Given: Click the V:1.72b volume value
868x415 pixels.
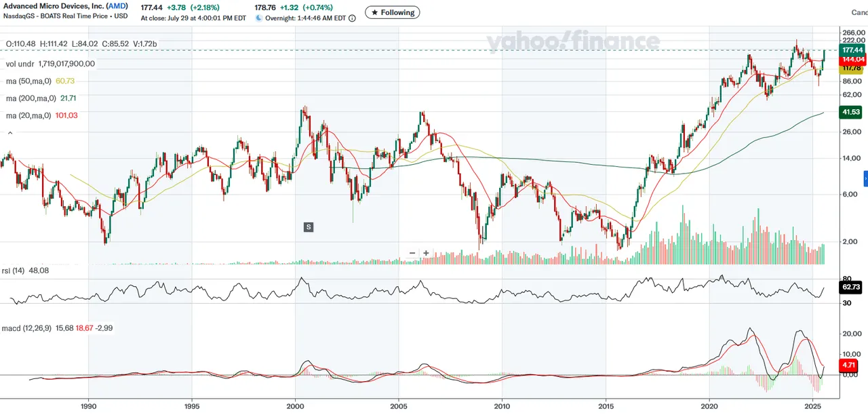Looking at the screenshot, I should pos(144,44).
